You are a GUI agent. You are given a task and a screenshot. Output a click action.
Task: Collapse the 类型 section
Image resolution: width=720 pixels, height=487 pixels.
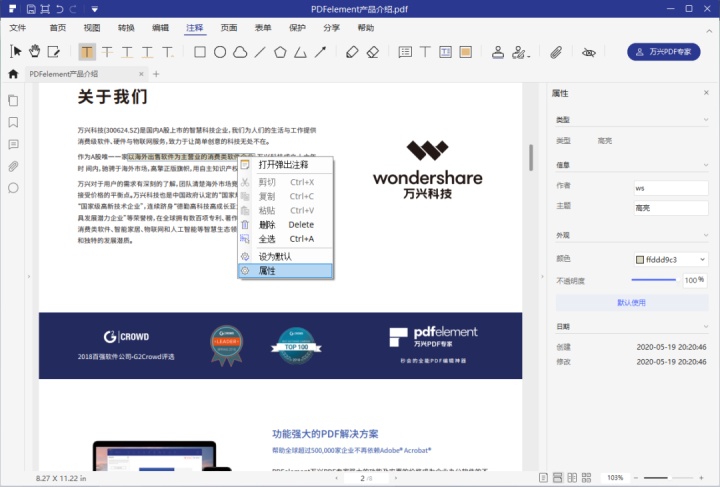pyautogui.click(x=706, y=120)
